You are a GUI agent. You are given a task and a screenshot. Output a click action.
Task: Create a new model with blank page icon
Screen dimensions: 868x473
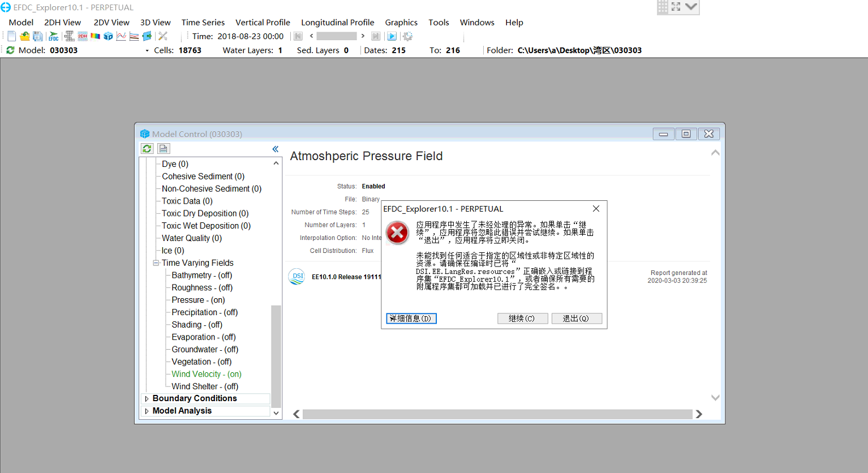pyautogui.click(x=11, y=36)
